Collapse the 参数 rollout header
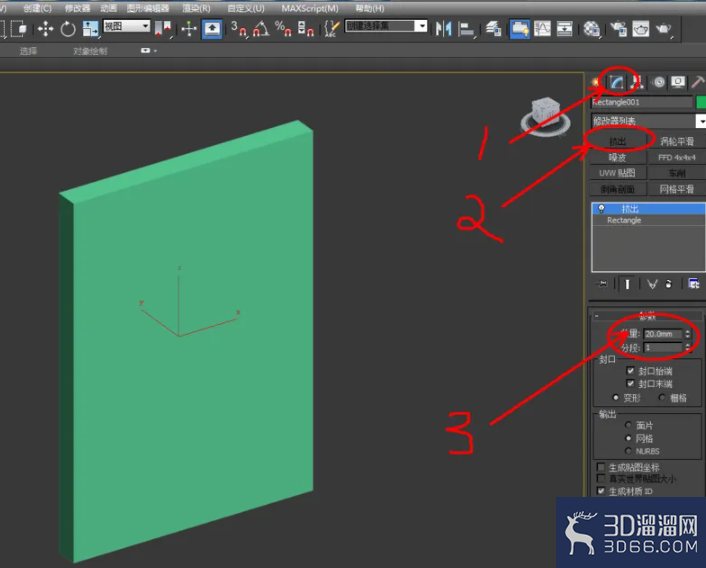 pos(647,316)
